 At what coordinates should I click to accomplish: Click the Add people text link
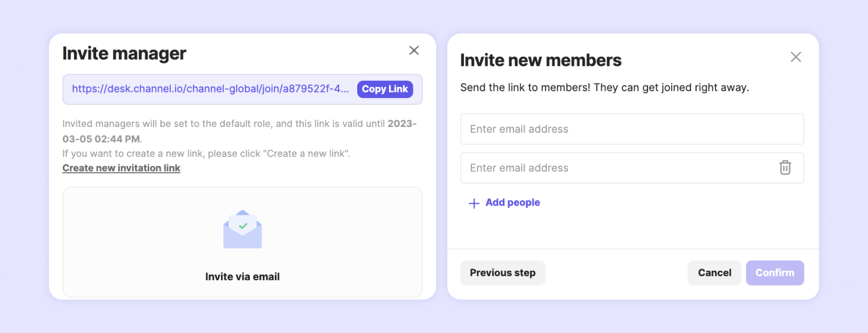[x=512, y=203]
